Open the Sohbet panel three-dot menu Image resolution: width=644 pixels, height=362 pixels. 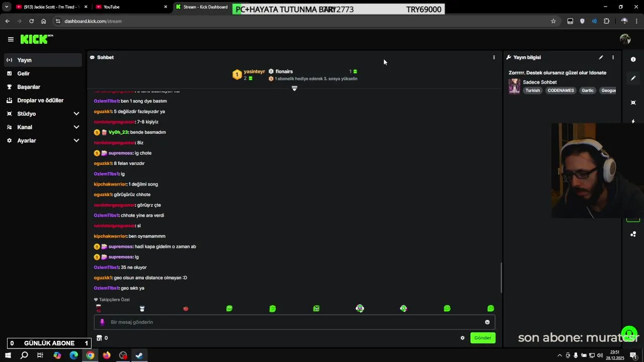point(494,57)
